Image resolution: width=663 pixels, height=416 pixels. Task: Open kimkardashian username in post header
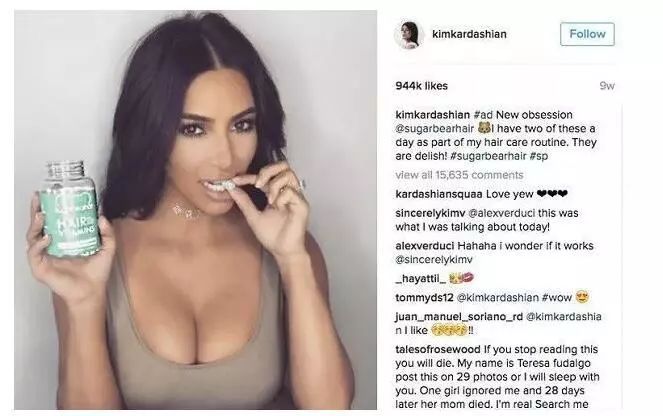469,34
